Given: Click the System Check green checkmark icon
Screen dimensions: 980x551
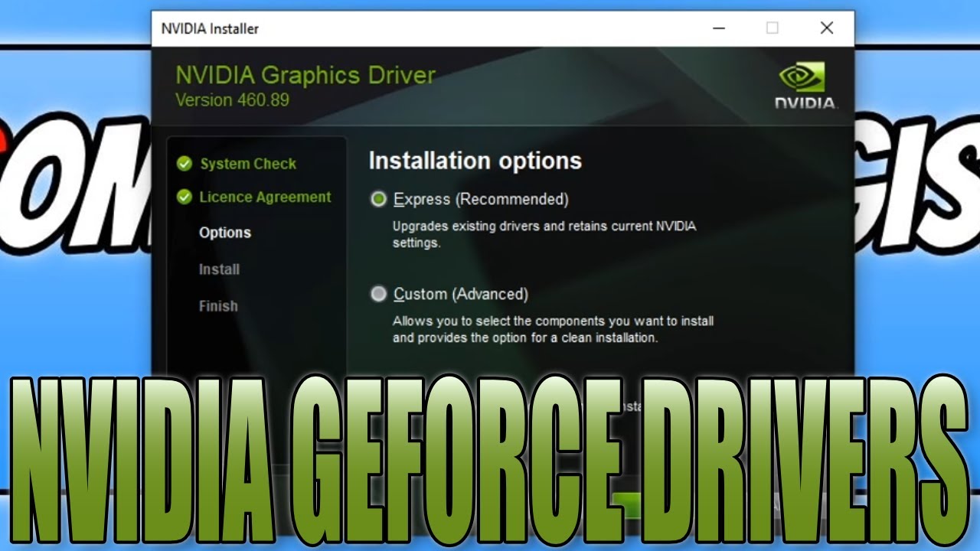Looking at the screenshot, I should pos(184,164).
